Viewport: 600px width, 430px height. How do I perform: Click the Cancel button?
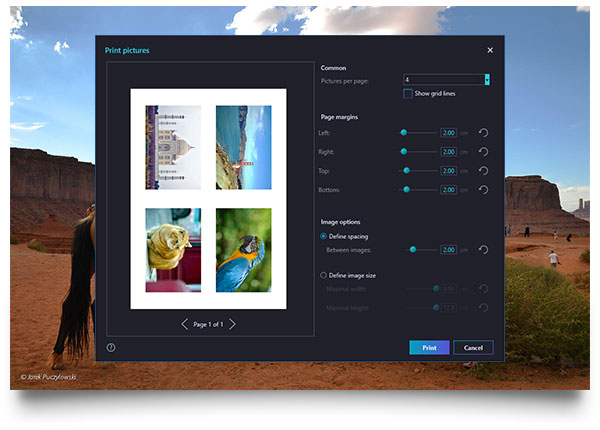(x=473, y=347)
